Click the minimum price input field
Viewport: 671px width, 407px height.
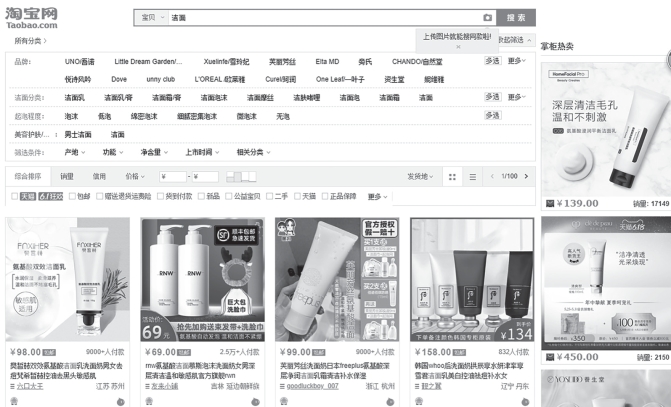click(173, 176)
